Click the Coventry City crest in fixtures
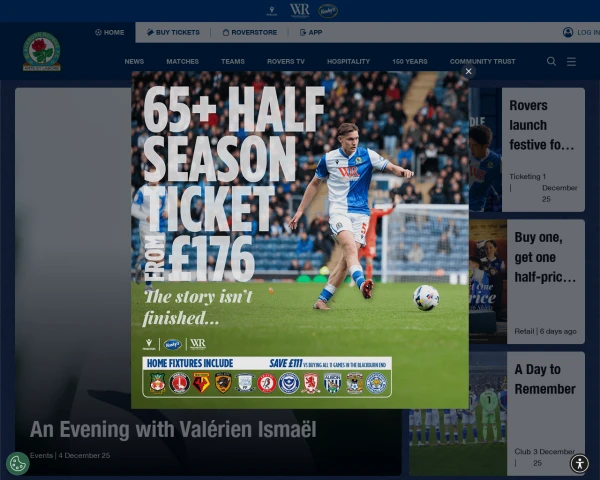 (354, 383)
